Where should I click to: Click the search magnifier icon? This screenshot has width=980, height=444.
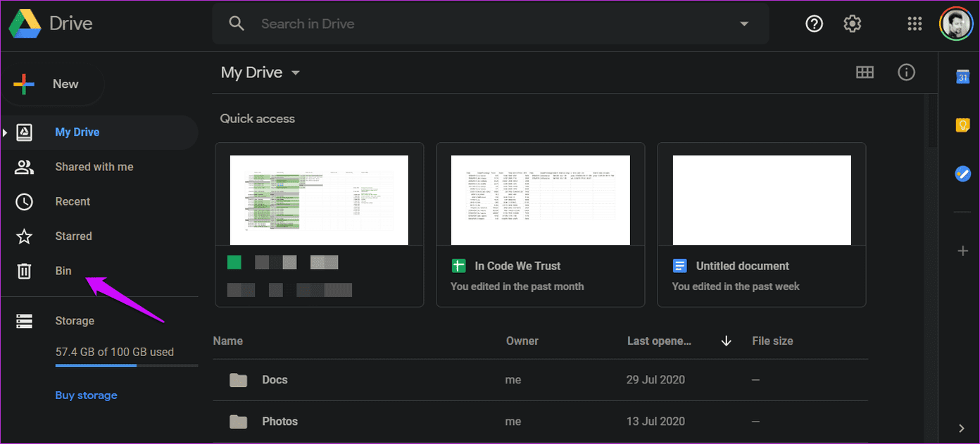(237, 24)
